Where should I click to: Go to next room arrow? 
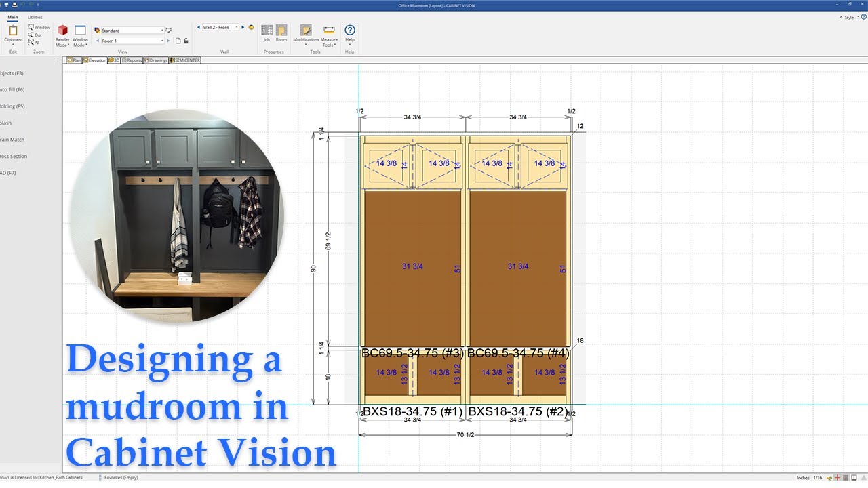(169, 41)
